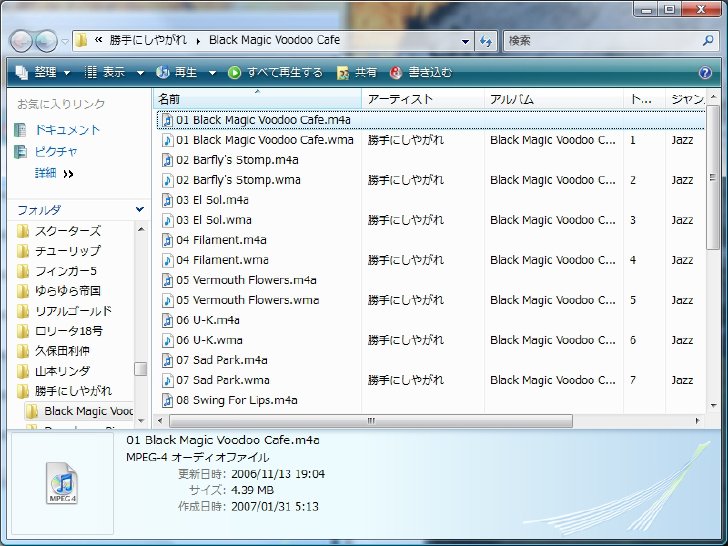Open Help with the question mark icon
Viewport: 728px width, 546px height.
coord(705,72)
